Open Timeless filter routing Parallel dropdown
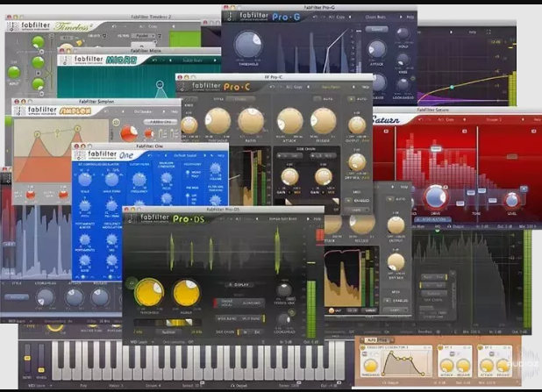542x392 pixels. [143, 36]
